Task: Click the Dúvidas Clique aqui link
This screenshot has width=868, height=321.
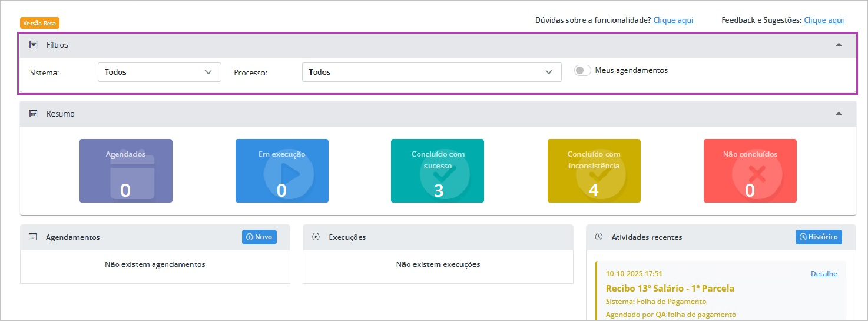Action: coord(673,20)
